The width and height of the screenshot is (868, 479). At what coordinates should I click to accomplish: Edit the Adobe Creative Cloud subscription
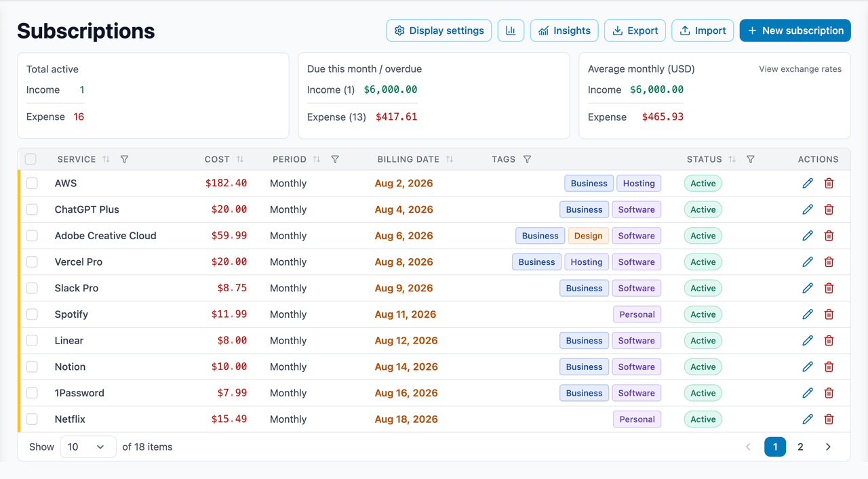coord(808,236)
